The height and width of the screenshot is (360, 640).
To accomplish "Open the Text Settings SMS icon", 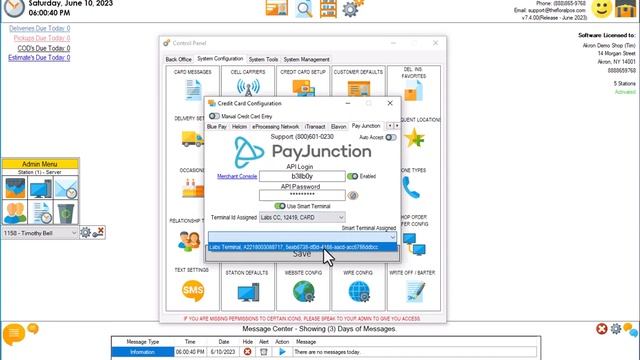I will (x=193, y=291).
